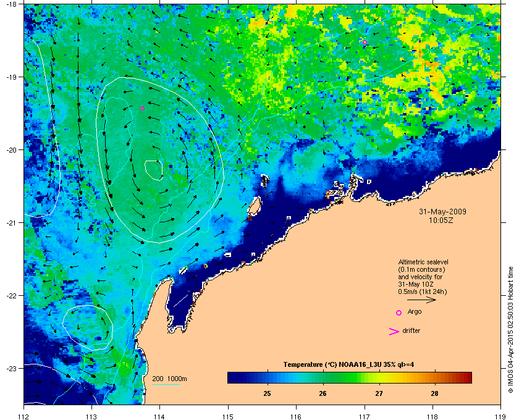Click the colorbar tick label 26
The height and width of the screenshot is (420, 519).
[323, 393]
